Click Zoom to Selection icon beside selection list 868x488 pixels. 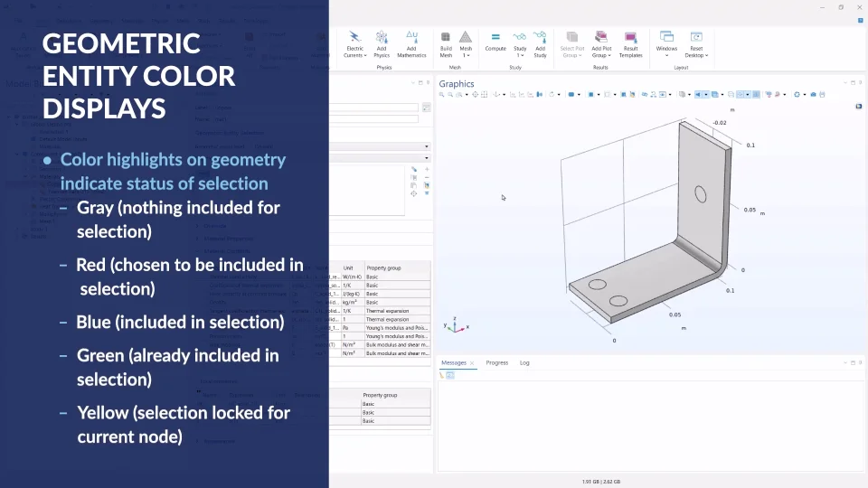pyautogui.click(x=414, y=193)
